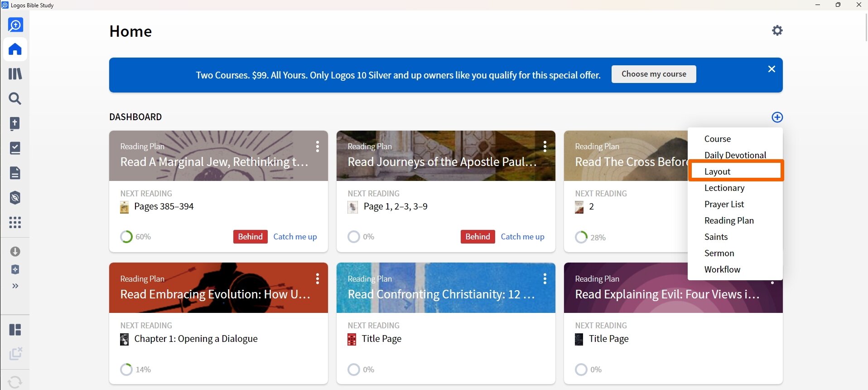Click the close-all-panels icon in sidebar
This screenshot has height=390, width=868.
15,354
